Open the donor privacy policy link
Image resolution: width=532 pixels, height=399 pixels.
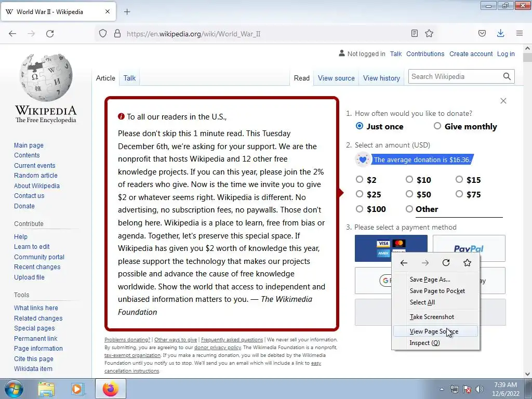(x=218, y=348)
